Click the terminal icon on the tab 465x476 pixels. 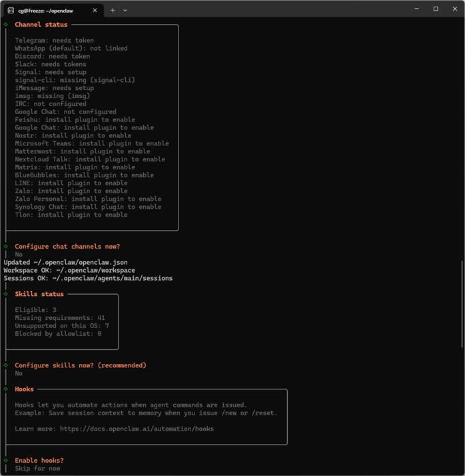click(x=11, y=10)
